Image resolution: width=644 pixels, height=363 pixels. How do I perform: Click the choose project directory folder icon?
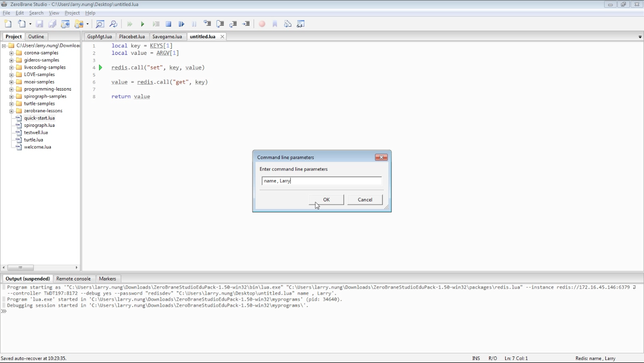coord(79,24)
